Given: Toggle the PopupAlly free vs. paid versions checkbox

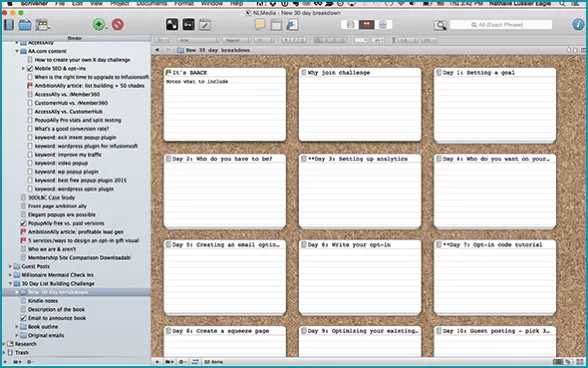Looking at the screenshot, I should [x=23, y=223].
